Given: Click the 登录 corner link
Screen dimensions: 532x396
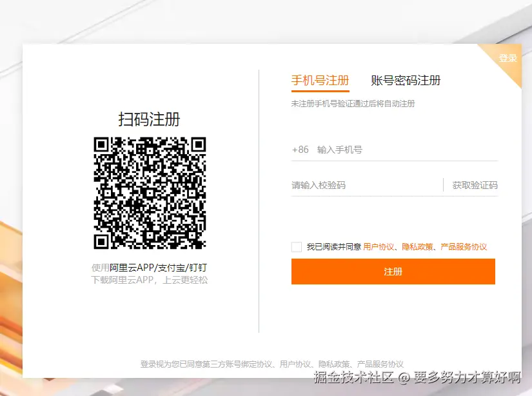Looking at the screenshot, I should [507, 58].
